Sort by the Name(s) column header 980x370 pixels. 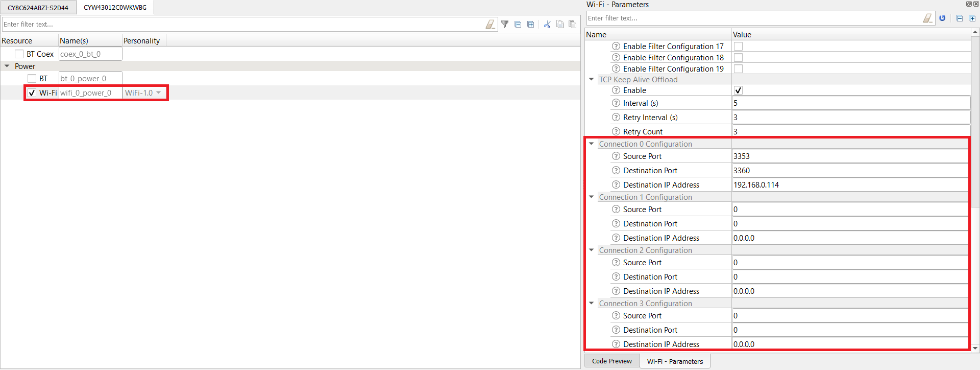(x=90, y=40)
